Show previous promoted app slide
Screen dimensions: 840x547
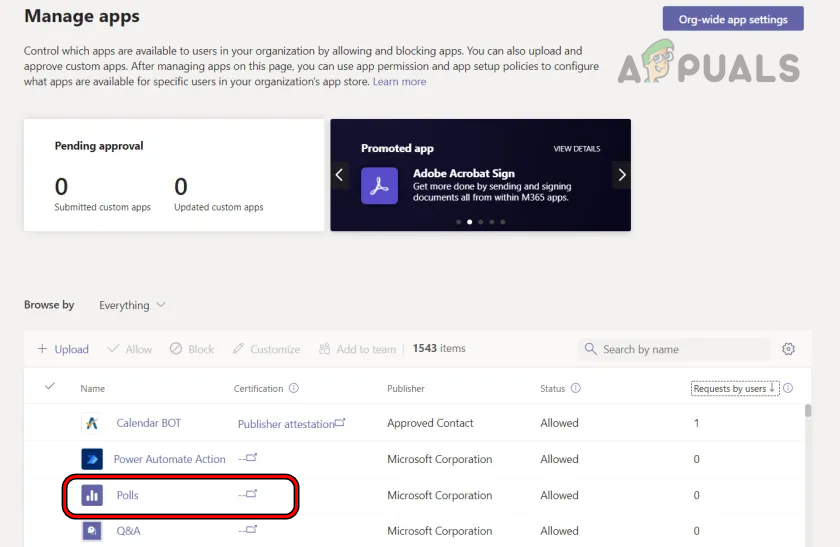point(339,175)
